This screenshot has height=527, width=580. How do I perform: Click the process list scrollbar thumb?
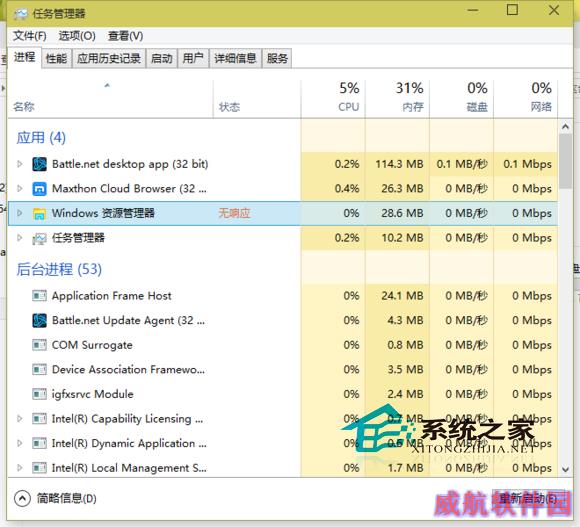click(565, 161)
